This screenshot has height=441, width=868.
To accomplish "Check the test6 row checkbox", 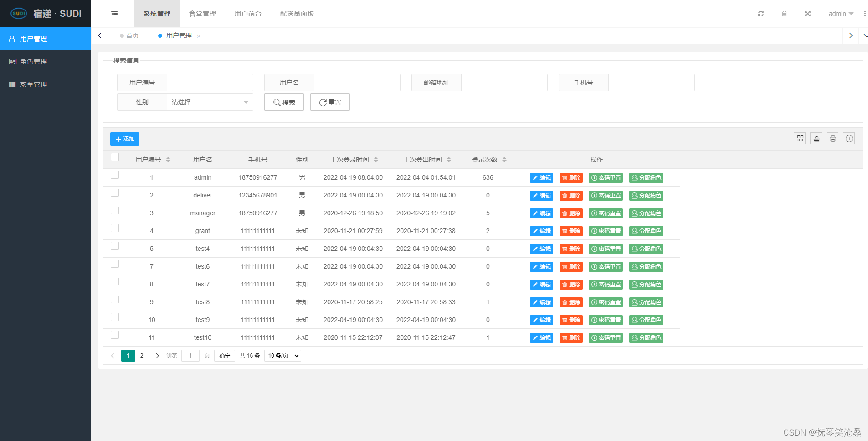I will (115, 264).
